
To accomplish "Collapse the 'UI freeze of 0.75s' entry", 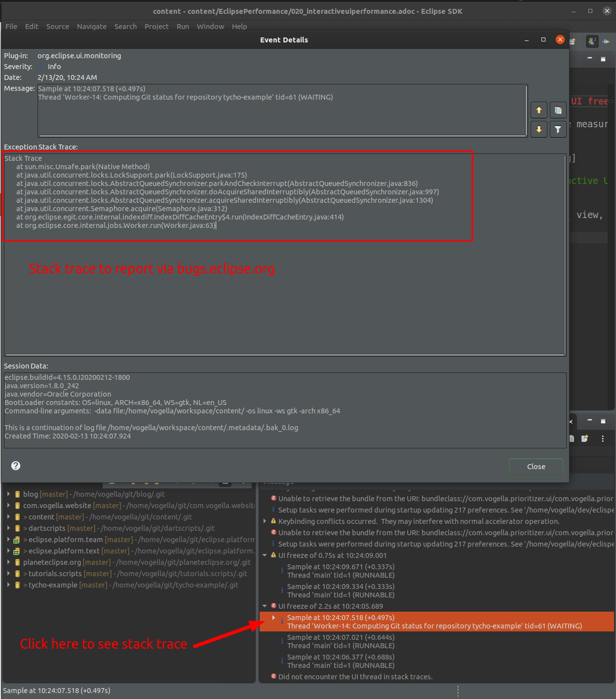I will coord(264,555).
